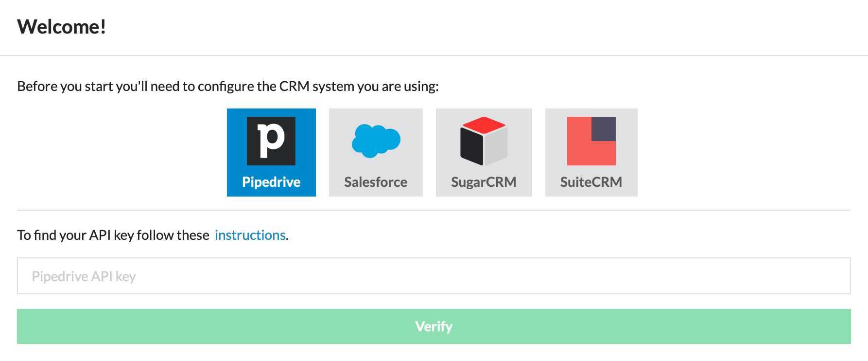
Task: Select the SuiteCRM logo tile
Action: [x=591, y=152]
